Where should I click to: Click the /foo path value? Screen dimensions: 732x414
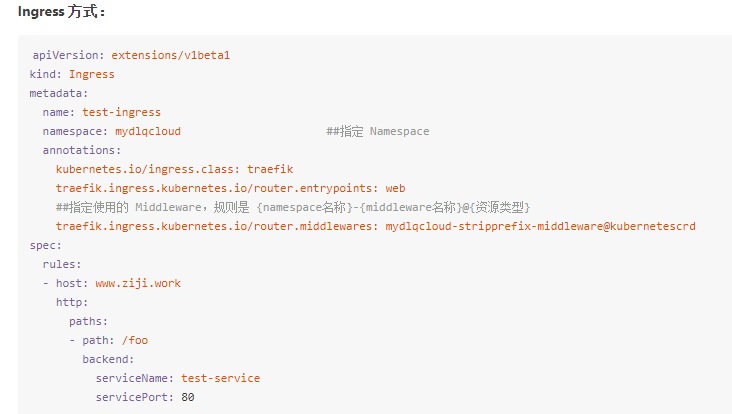tap(135, 340)
